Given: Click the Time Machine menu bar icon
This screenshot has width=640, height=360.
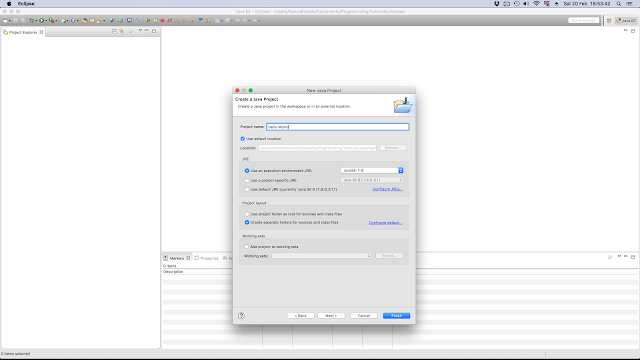Looking at the screenshot, I should (516, 4).
